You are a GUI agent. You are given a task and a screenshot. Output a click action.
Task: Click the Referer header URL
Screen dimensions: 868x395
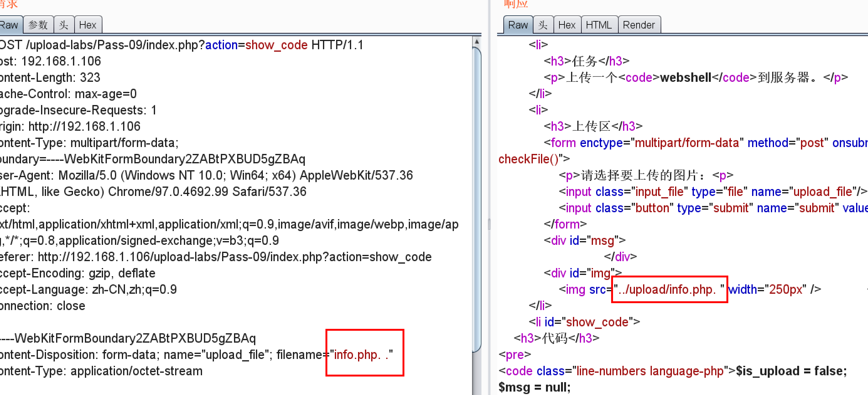234,257
